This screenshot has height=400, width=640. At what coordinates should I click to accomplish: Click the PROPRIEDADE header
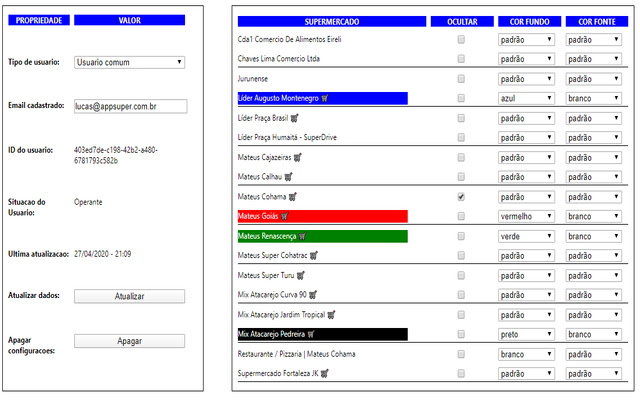pyautogui.click(x=39, y=20)
